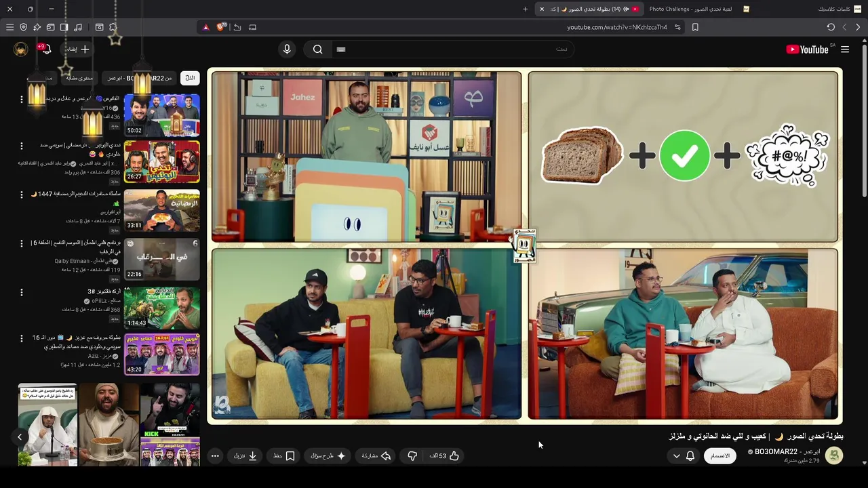Screen dimensions: 868x488
Task: Toggle channel notification bell
Action: pos(690,456)
